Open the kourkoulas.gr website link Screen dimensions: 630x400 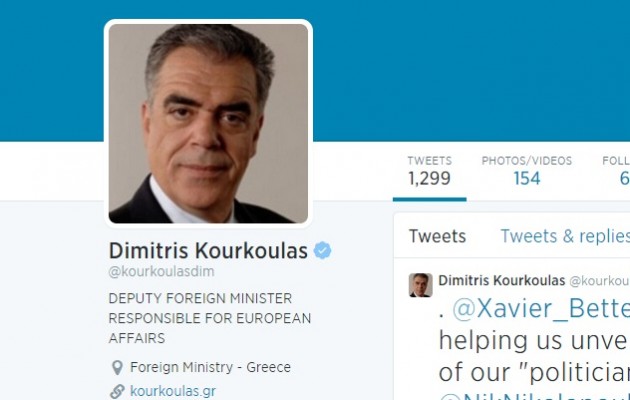click(x=173, y=391)
